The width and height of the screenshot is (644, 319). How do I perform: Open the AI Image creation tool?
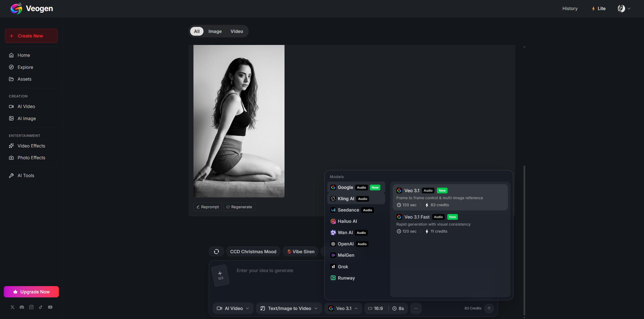(x=26, y=118)
